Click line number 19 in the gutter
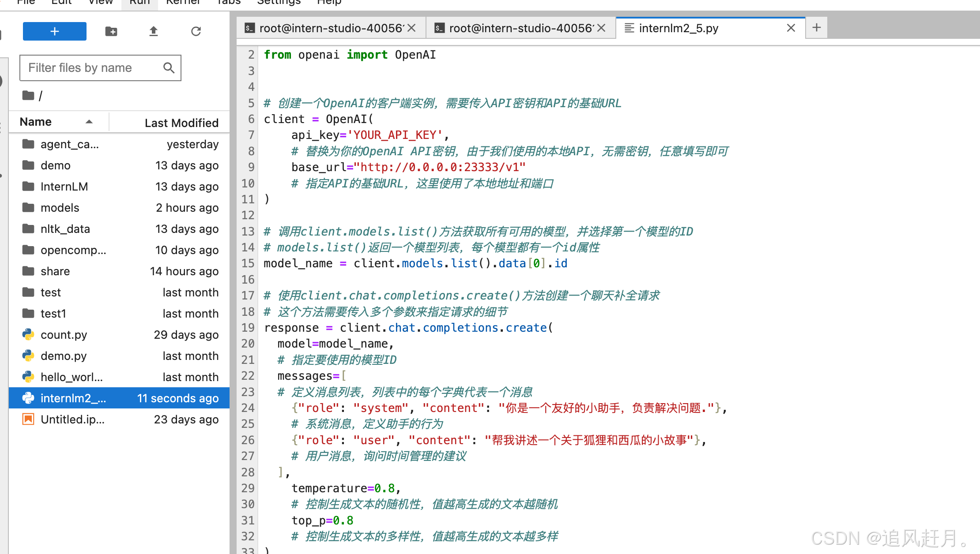 (x=248, y=328)
